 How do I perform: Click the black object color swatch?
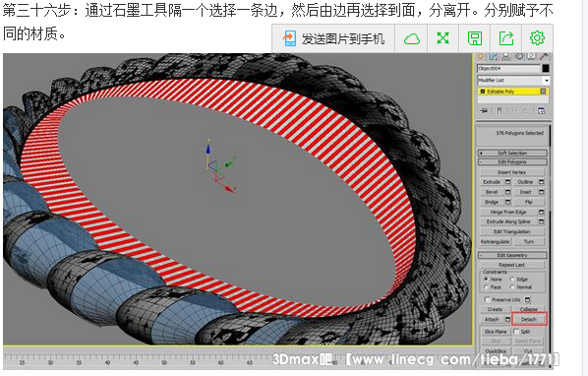[546, 68]
